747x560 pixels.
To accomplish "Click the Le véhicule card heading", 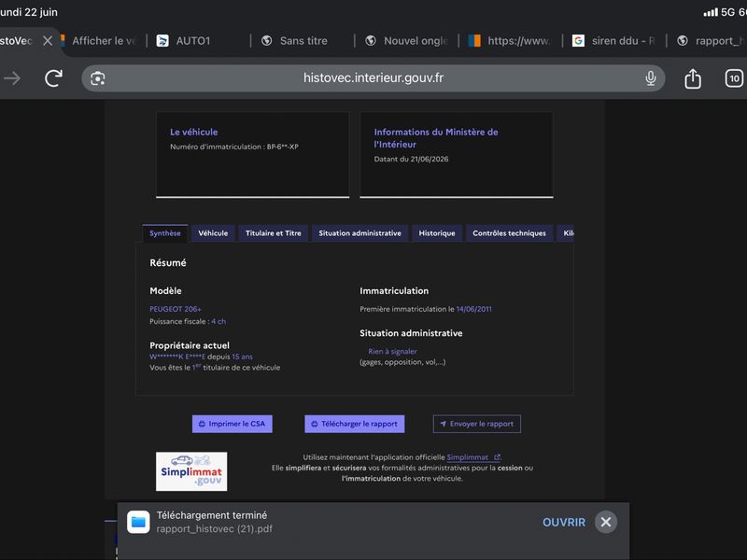I will (194, 133).
